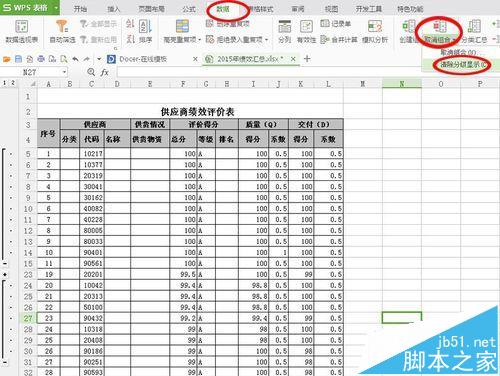Show outline level 1
This screenshot has height=376, width=500.
pos(5,83)
